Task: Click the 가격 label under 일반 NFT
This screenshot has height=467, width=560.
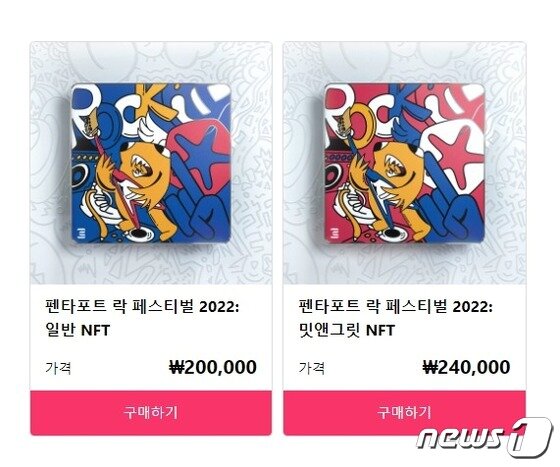Action: click(x=58, y=368)
